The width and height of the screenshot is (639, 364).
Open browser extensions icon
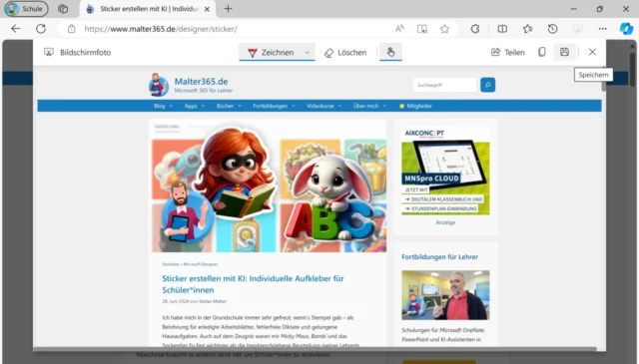tap(475, 29)
